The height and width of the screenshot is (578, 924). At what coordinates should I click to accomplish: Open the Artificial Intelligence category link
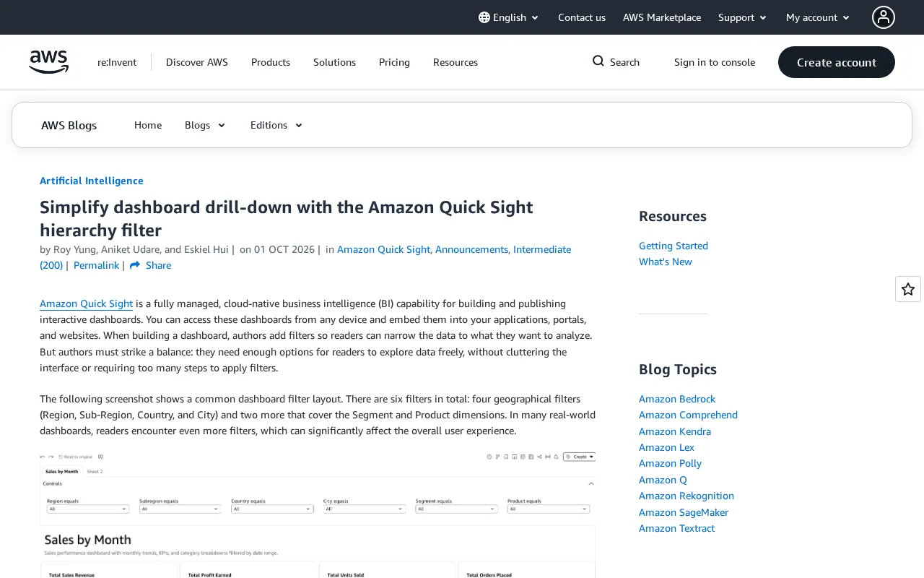click(x=92, y=181)
